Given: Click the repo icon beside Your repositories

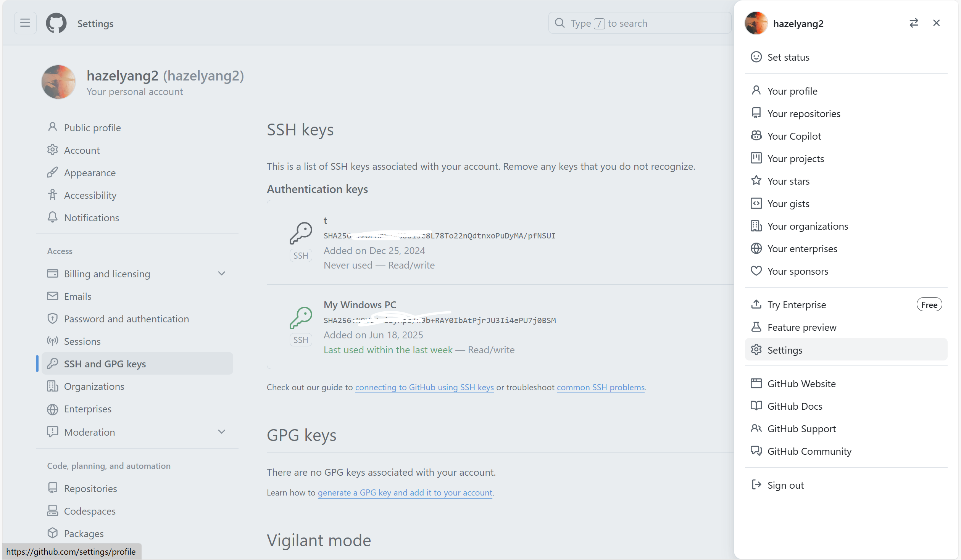Looking at the screenshot, I should [756, 113].
